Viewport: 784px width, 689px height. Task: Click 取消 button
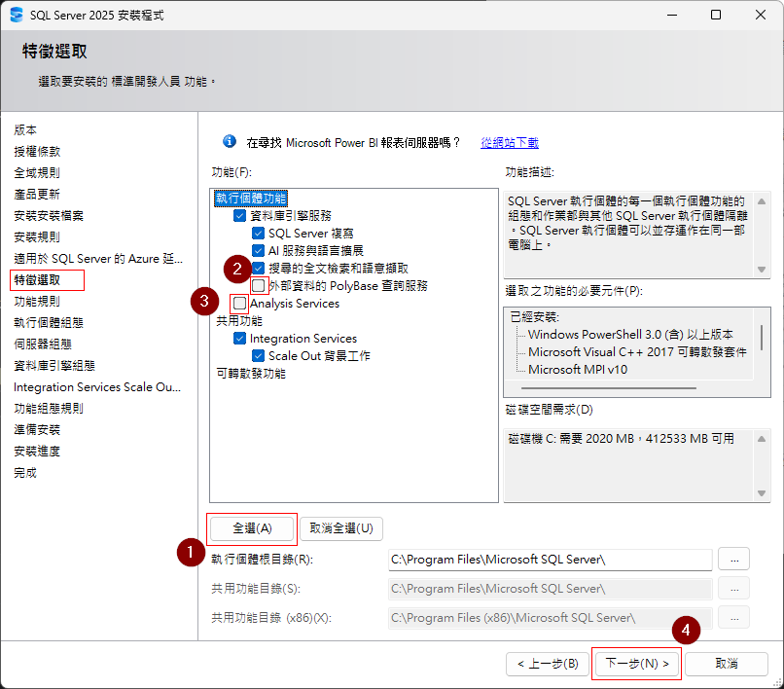[727, 664]
